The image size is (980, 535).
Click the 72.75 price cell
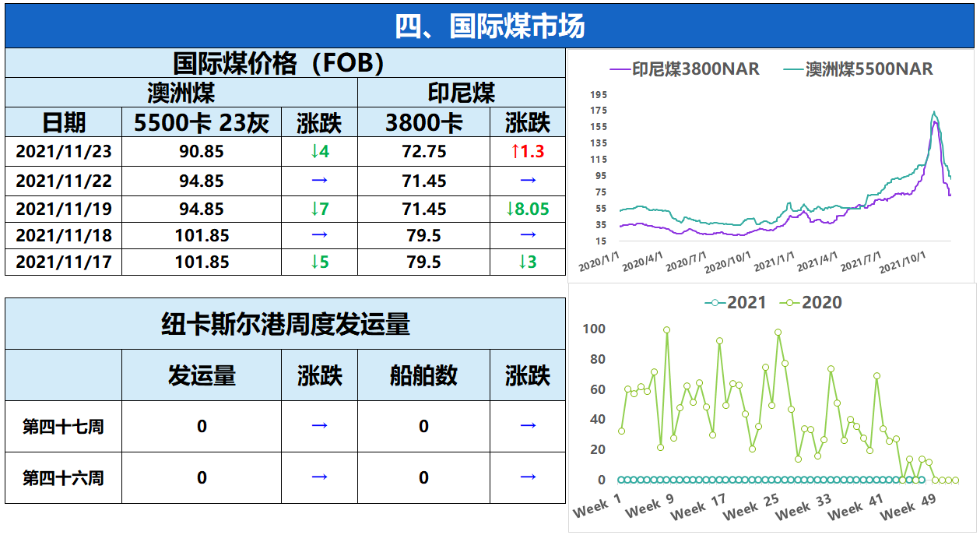424,151
